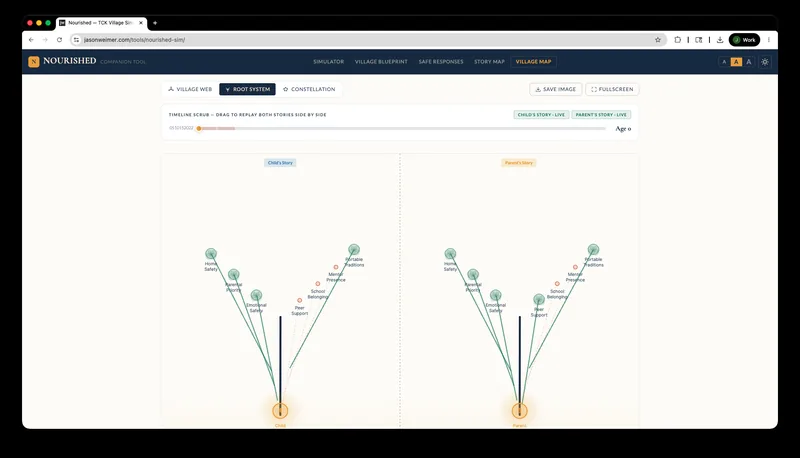
Task: Select the small font size A
Action: [724, 62]
